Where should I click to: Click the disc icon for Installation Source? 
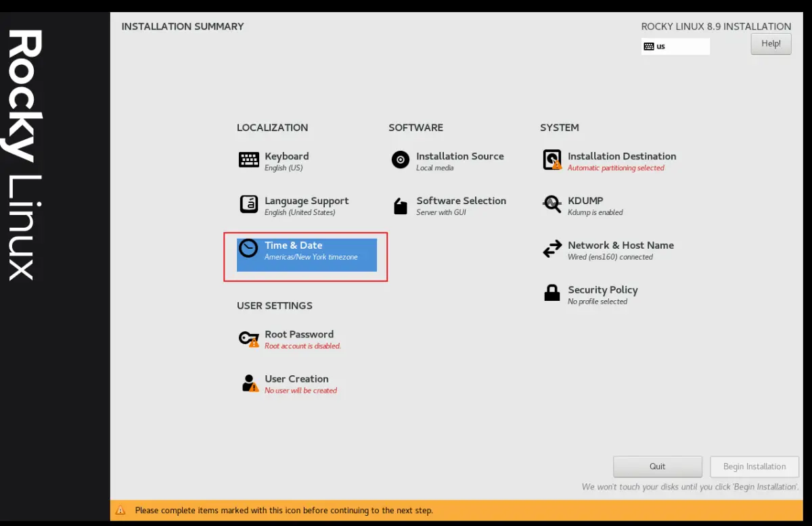[401, 160]
